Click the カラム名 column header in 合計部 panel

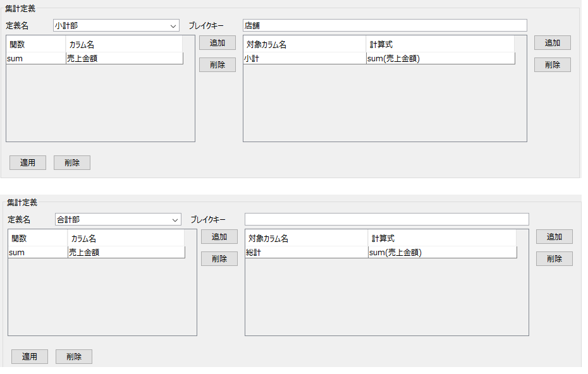point(125,239)
